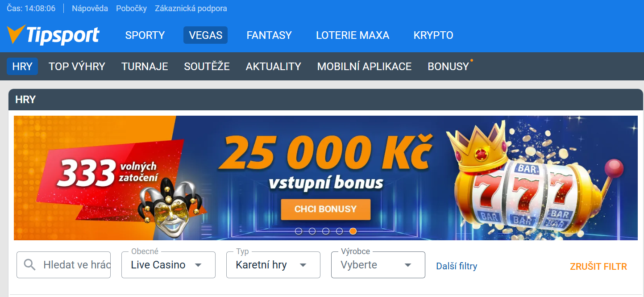The image size is (644, 297).
Task: Click the search magnifier icon
Action: click(x=30, y=265)
